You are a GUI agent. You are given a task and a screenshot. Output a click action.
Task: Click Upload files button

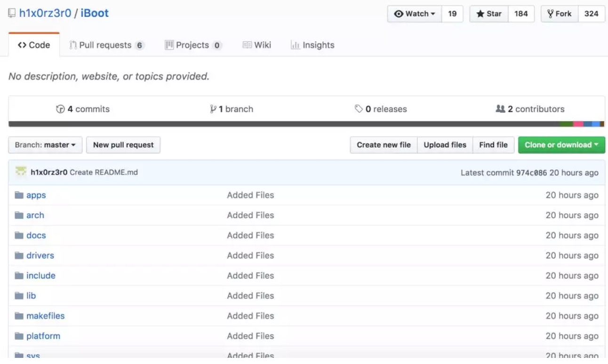pyautogui.click(x=445, y=145)
